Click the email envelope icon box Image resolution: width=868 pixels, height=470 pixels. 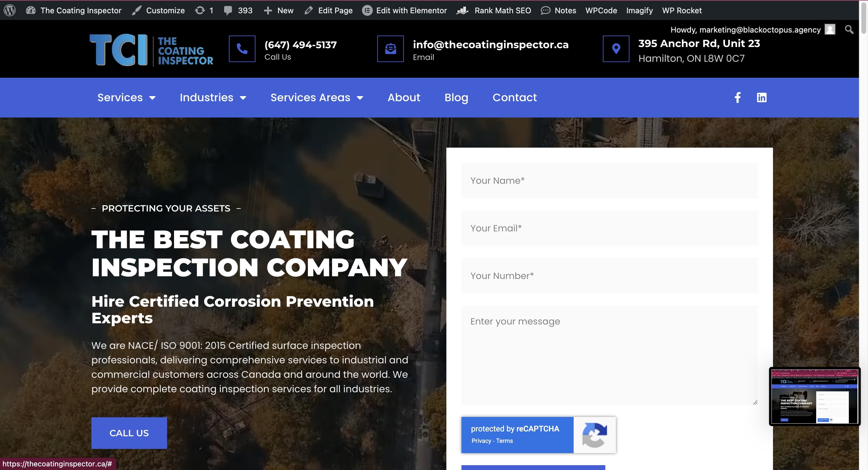click(x=390, y=49)
